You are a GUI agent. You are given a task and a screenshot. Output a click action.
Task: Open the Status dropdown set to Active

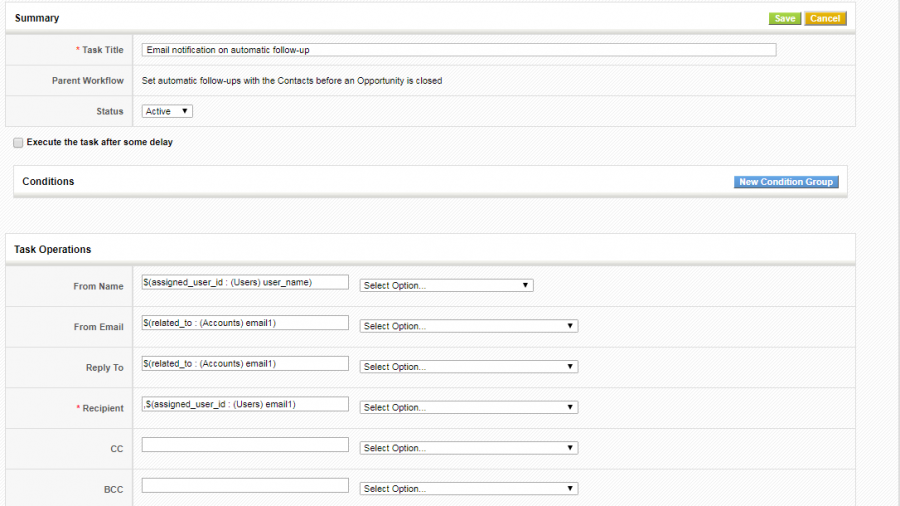point(167,111)
